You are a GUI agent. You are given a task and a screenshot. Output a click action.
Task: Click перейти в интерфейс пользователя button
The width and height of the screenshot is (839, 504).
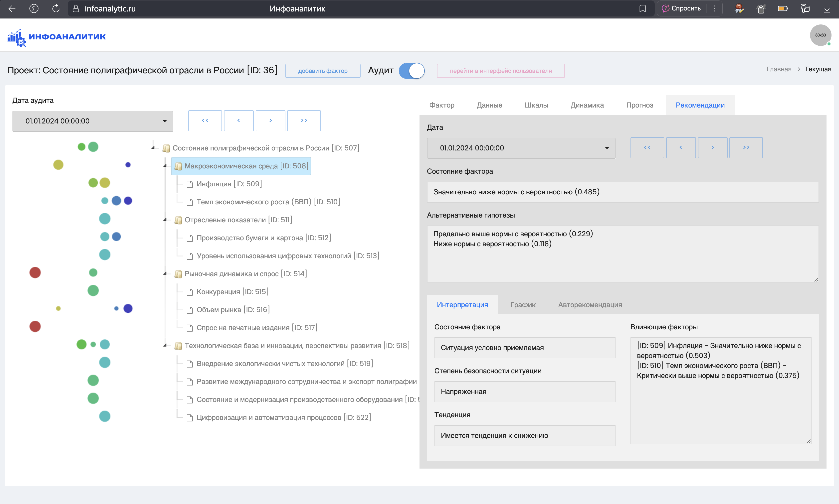tap(500, 71)
